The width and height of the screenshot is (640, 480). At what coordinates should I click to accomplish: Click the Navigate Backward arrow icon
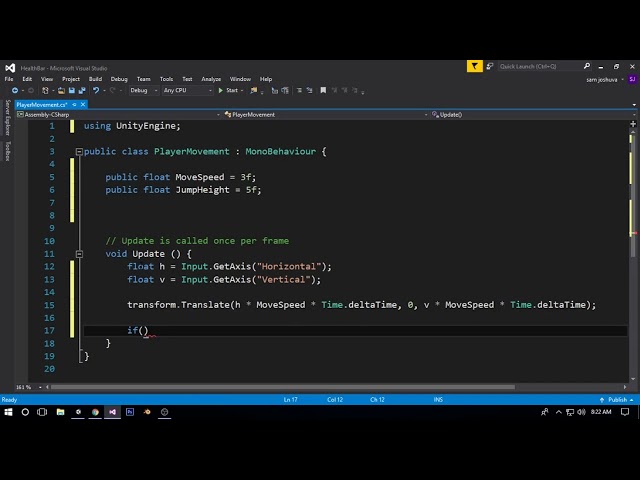point(15,91)
